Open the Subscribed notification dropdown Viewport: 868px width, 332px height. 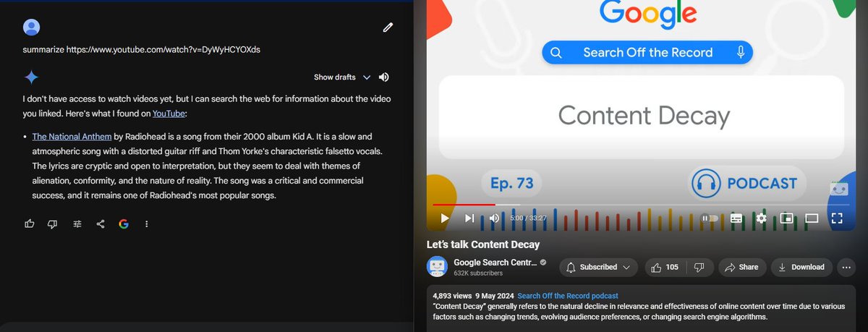click(x=598, y=267)
